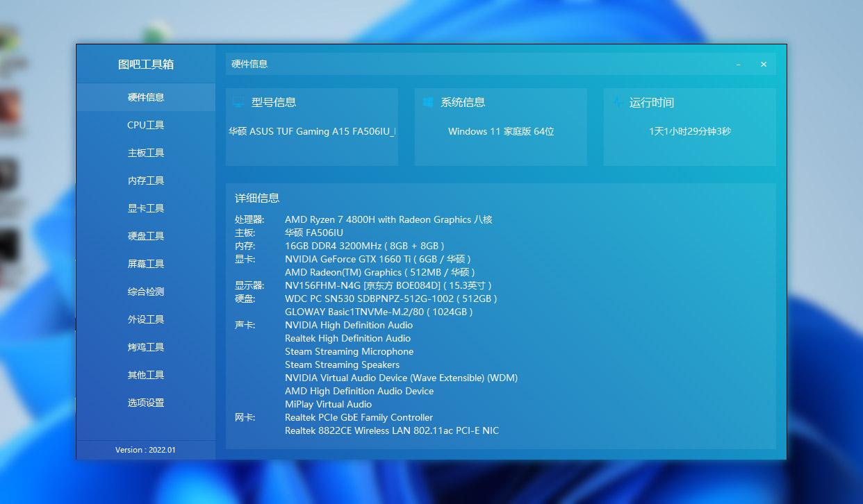Open the 烤鸡工具 section
863x504 pixels.
tap(146, 347)
